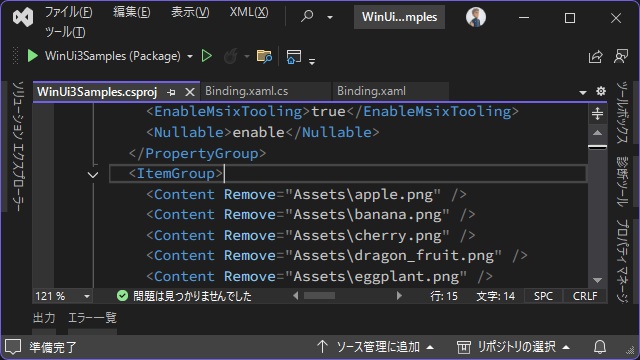Viewport: 640px width, 360px height.
Task: Open the 表示(V) menu
Action: (x=190, y=12)
